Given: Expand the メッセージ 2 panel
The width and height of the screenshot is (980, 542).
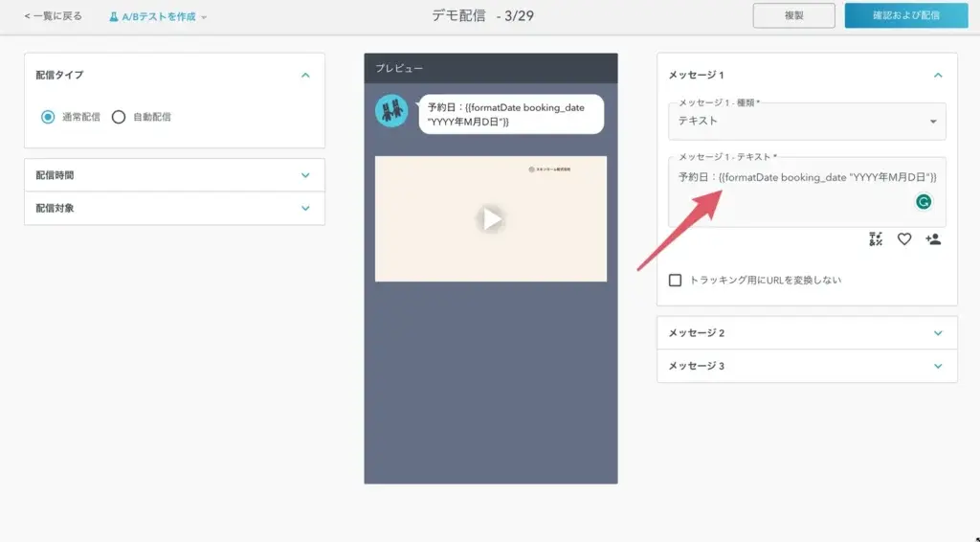Looking at the screenshot, I should (806, 333).
